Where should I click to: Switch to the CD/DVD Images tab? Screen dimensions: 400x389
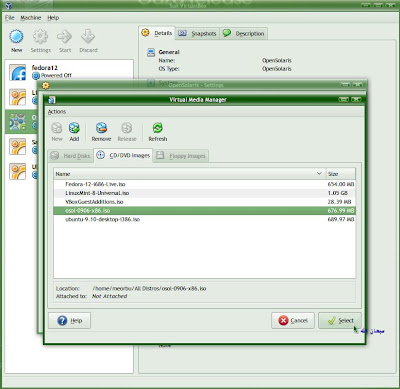coord(123,155)
